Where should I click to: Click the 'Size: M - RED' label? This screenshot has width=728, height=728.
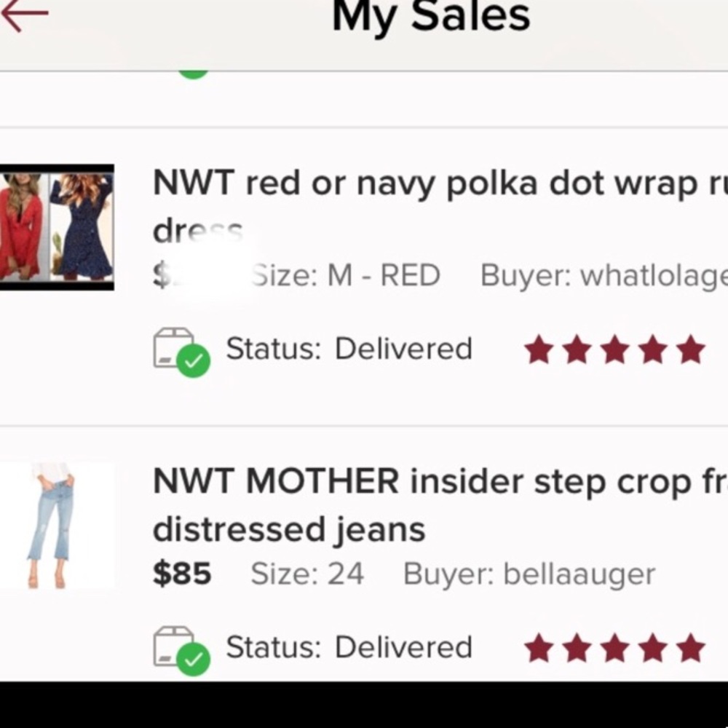(x=346, y=276)
